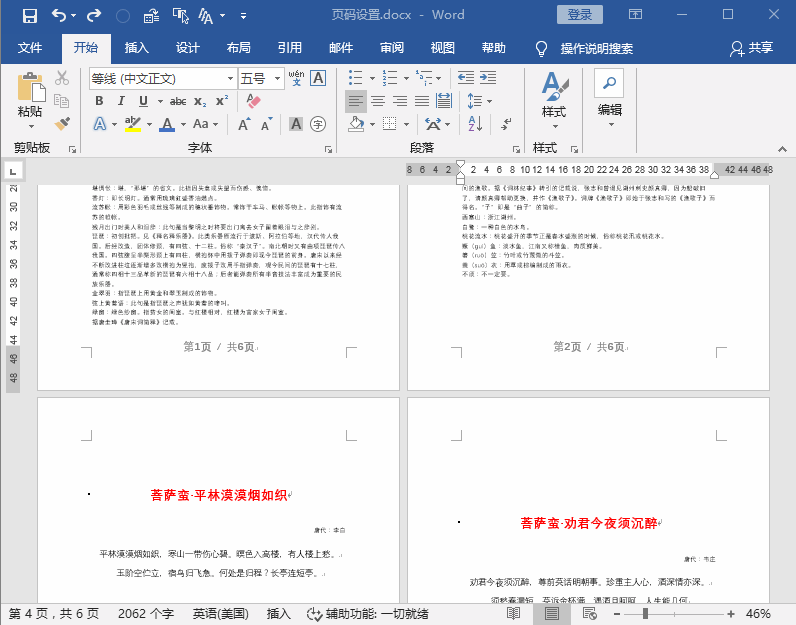Open the Phonetic Guide wén icon

296,78
